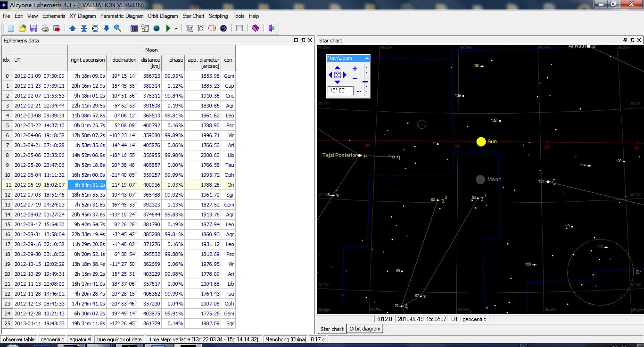Image resolution: width=644 pixels, height=347 pixels.
Task: Open the XY diagram toolbar icon
Action: (190, 28)
